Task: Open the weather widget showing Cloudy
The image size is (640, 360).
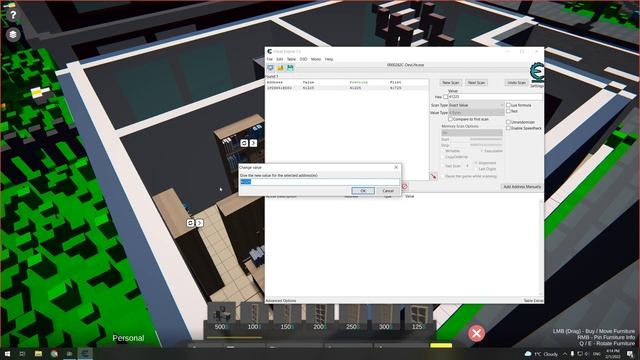Action: (x=541, y=353)
